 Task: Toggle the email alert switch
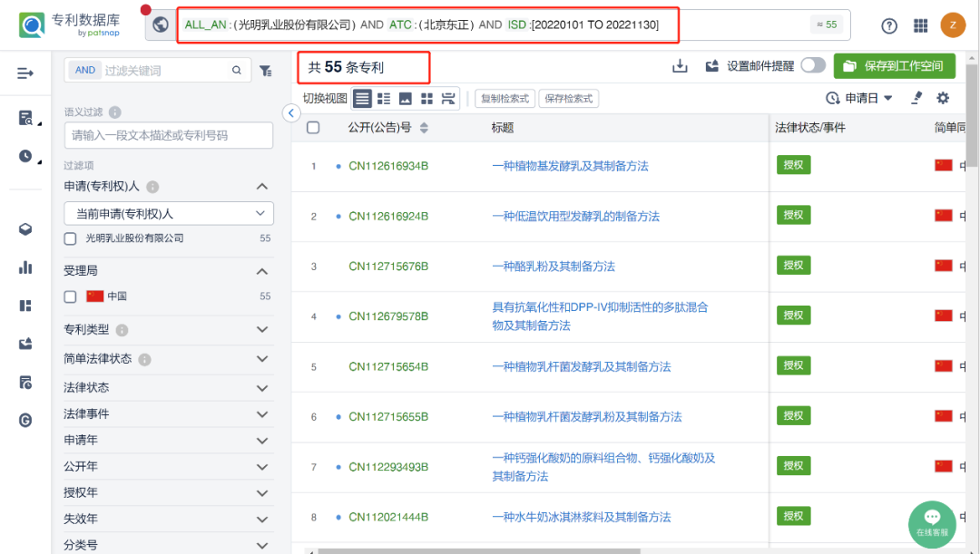click(x=813, y=65)
